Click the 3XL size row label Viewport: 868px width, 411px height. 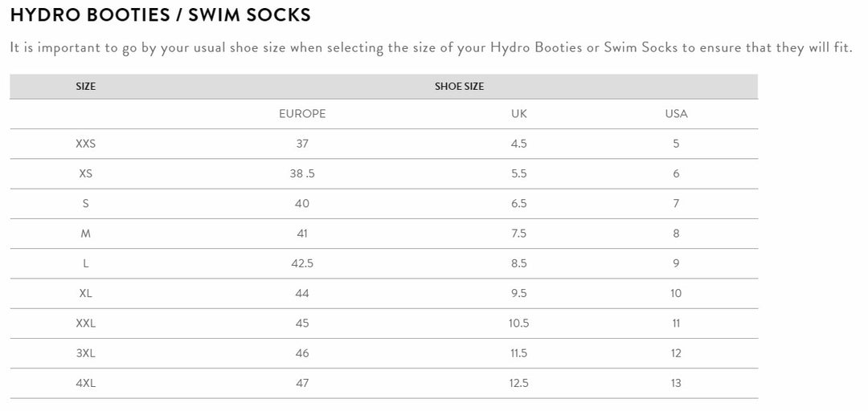coord(86,353)
